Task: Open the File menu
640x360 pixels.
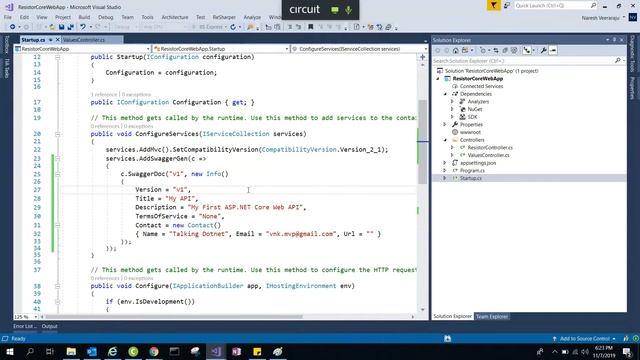Action: pos(8,17)
